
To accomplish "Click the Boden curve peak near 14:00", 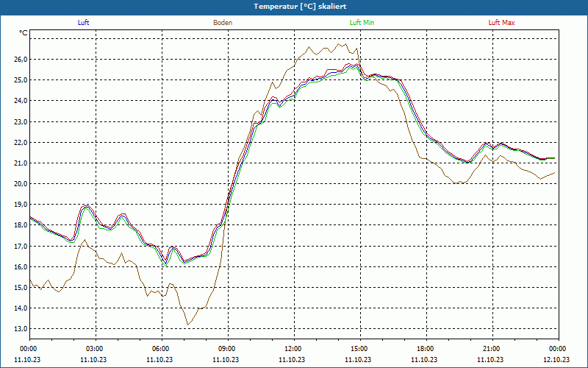I will pyautogui.click(x=338, y=44).
